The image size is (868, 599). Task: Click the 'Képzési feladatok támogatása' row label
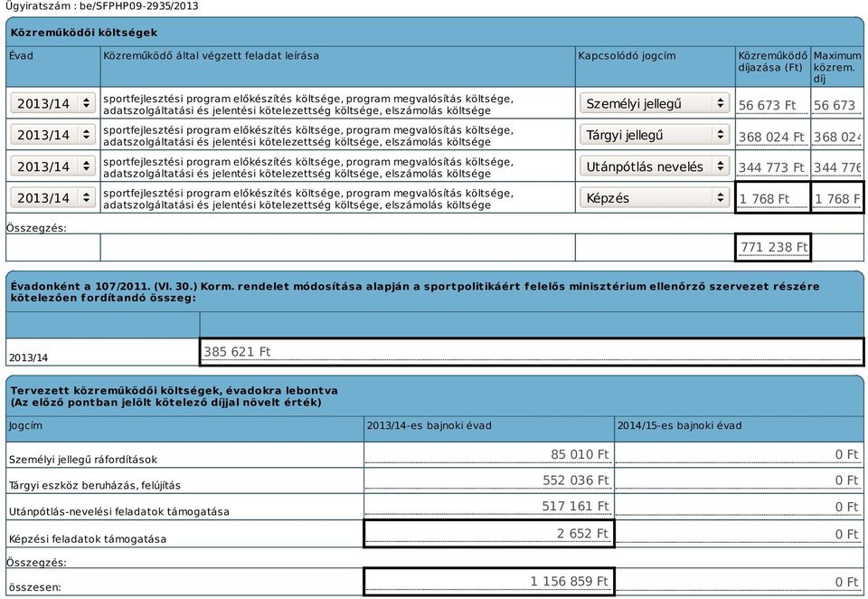[88, 538]
